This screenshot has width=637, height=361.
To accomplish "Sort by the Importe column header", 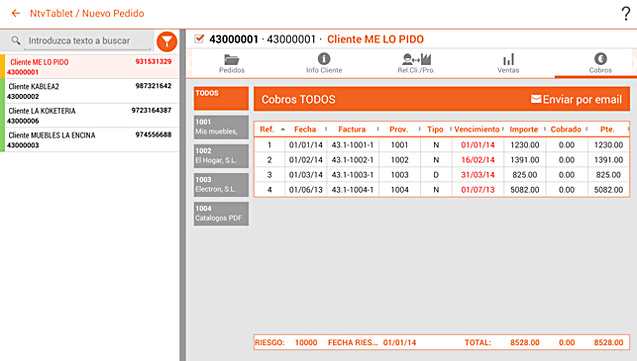I will click(524, 129).
